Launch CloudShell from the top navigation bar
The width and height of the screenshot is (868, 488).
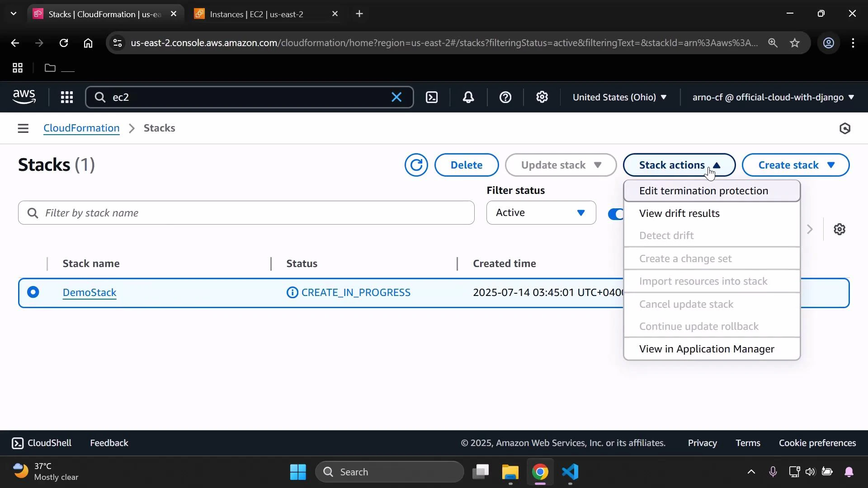[432, 97]
